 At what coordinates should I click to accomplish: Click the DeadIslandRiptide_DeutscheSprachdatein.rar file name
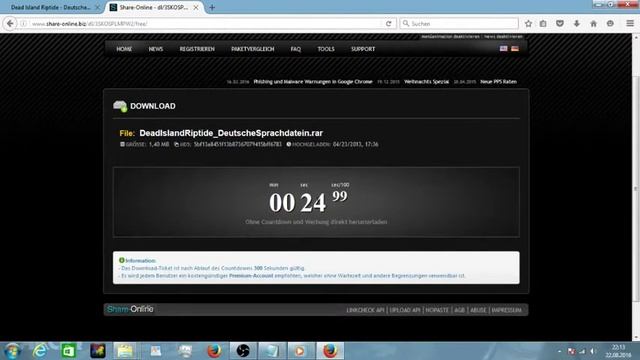pyautogui.click(x=231, y=133)
